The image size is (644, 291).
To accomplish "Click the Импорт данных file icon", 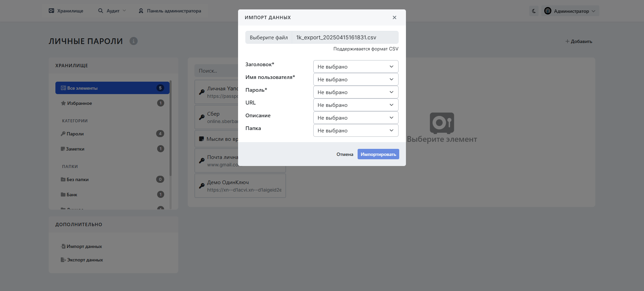I will click(63, 246).
